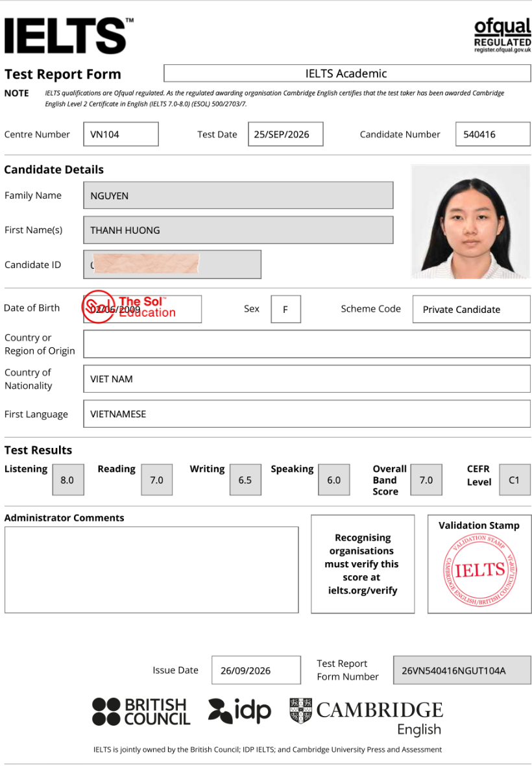Screen dimensions: 532x766
Task: Click the empty Country or Region of Origin field
Action: pos(307,344)
